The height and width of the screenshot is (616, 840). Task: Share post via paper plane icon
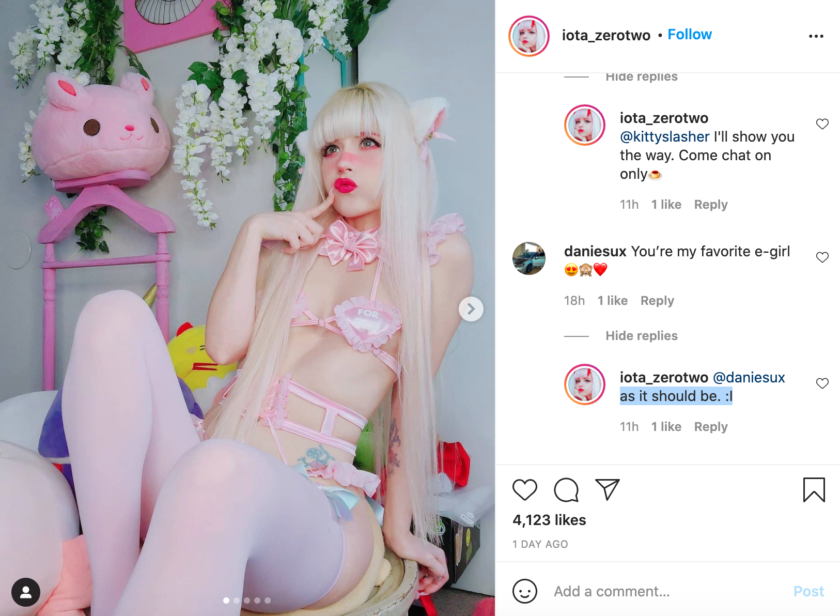pyautogui.click(x=608, y=489)
